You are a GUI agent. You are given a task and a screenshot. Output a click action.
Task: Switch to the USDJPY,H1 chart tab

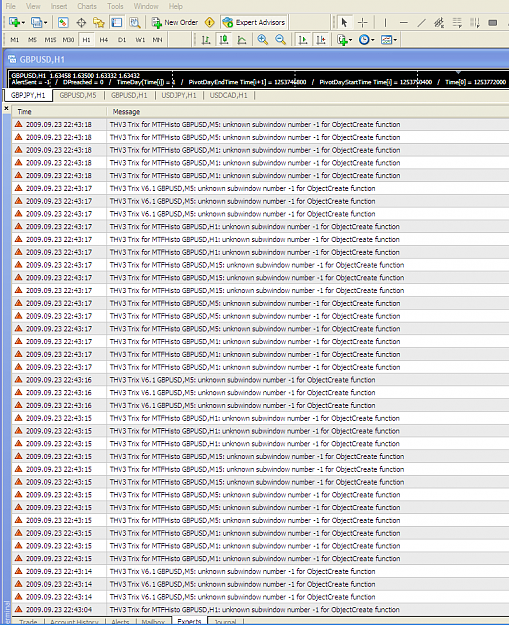[179, 95]
